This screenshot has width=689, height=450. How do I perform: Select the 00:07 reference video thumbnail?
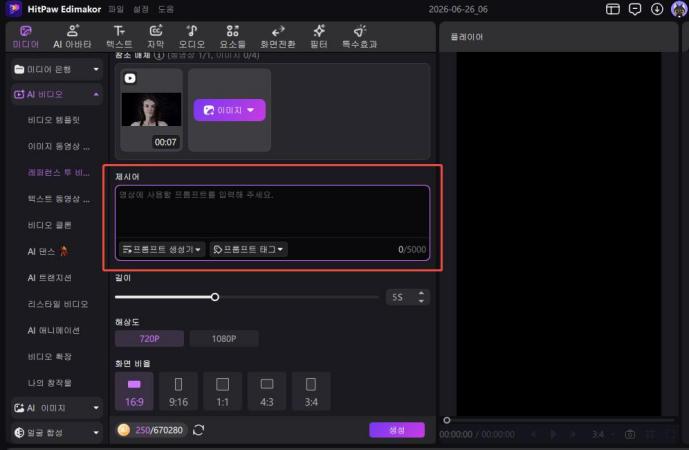click(x=151, y=110)
